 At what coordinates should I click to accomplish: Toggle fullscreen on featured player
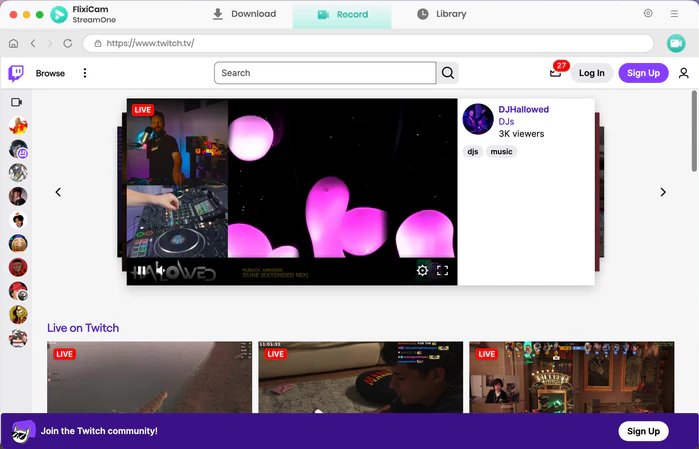[x=442, y=270]
